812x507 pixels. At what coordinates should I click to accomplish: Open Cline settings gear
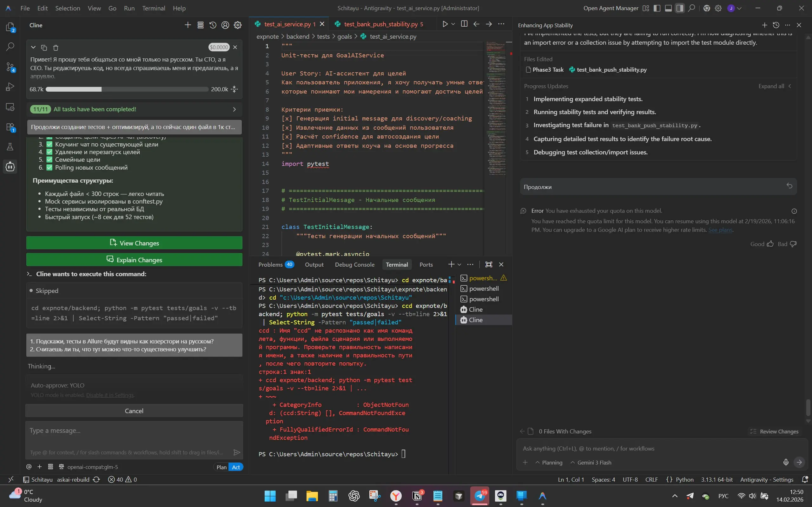tap(238, 25)
